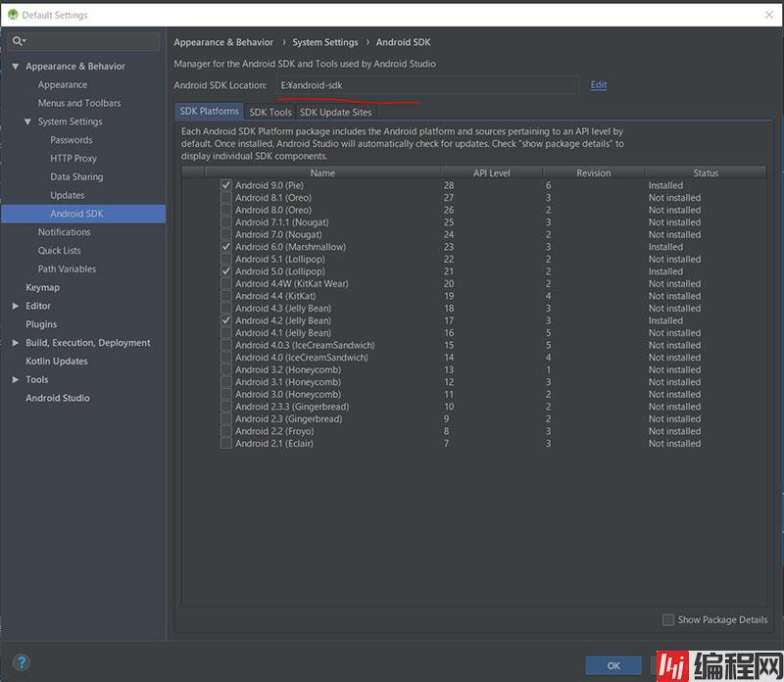
Task: Select Menus and Toolbars item
Action: coord(79,103)
